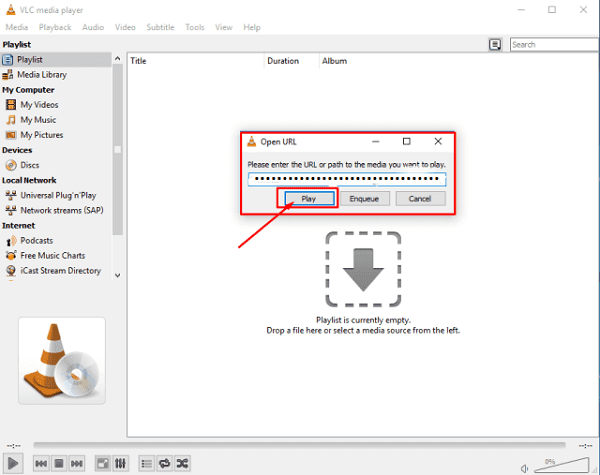Click the VLC cone album art

click(62, 361)
